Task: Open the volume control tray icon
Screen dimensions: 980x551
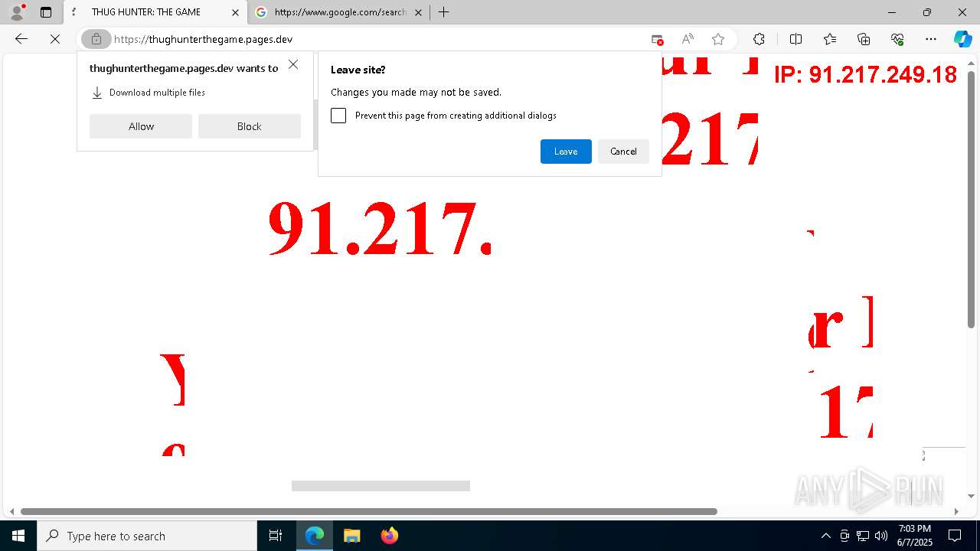Action: coord(881,536)
